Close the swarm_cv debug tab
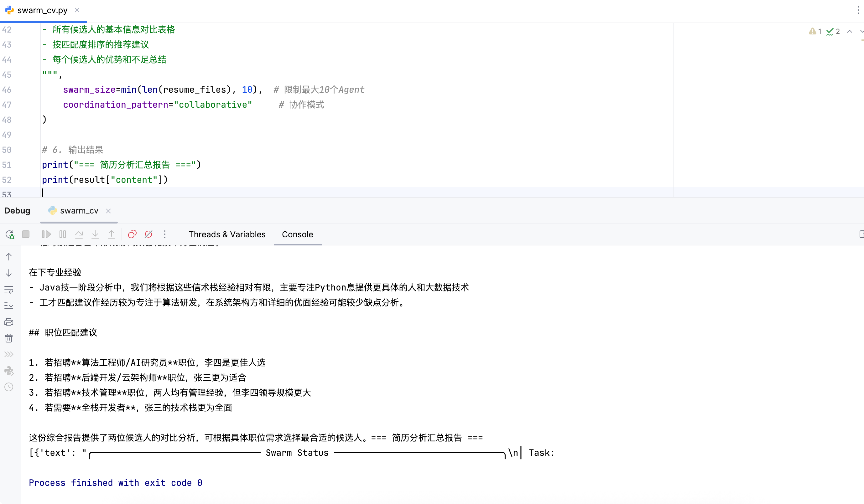This screenshot has width=864, height=504. tap(108, 211)
